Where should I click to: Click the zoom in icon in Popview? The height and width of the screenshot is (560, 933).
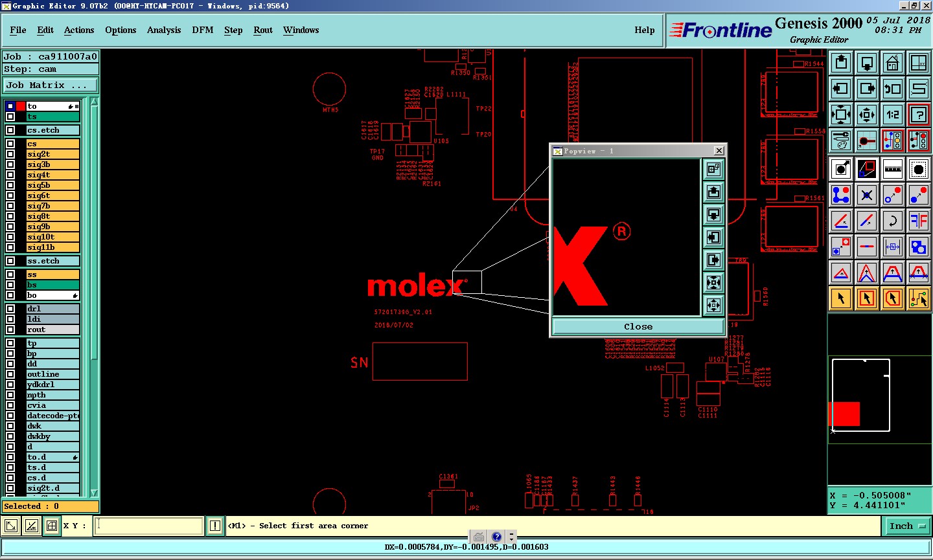click(x=713, y=282)
